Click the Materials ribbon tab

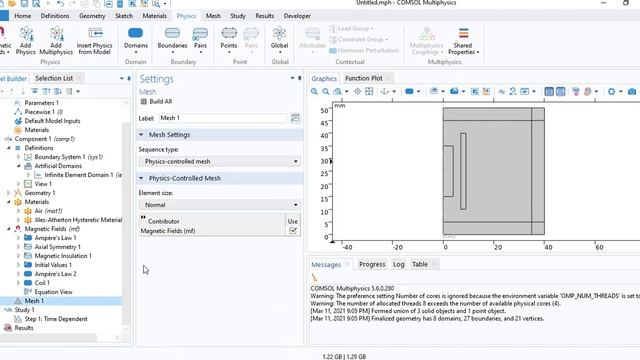tap(154, 16)
